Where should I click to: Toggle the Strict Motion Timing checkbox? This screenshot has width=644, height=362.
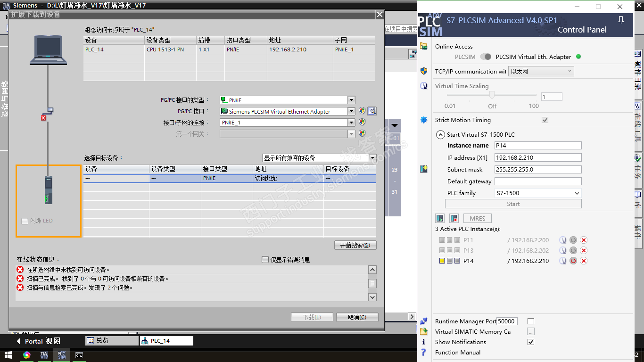click(545, 120)
